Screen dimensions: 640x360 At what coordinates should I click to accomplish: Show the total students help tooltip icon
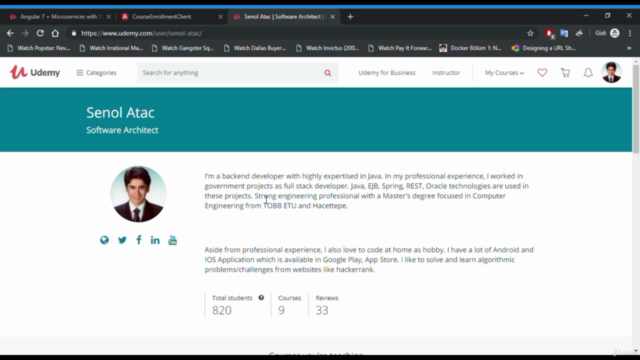(x=261, y=298)
